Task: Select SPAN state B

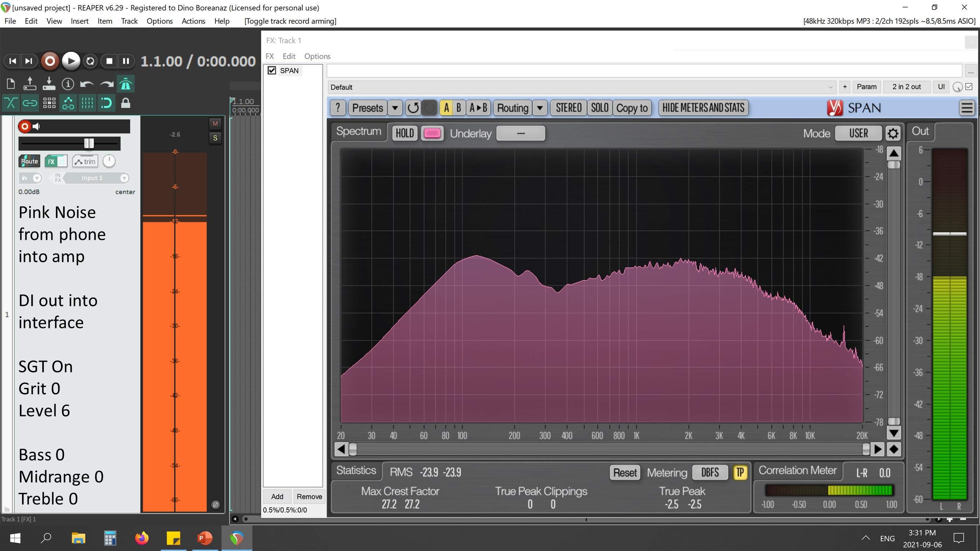Action: [459, 108]
